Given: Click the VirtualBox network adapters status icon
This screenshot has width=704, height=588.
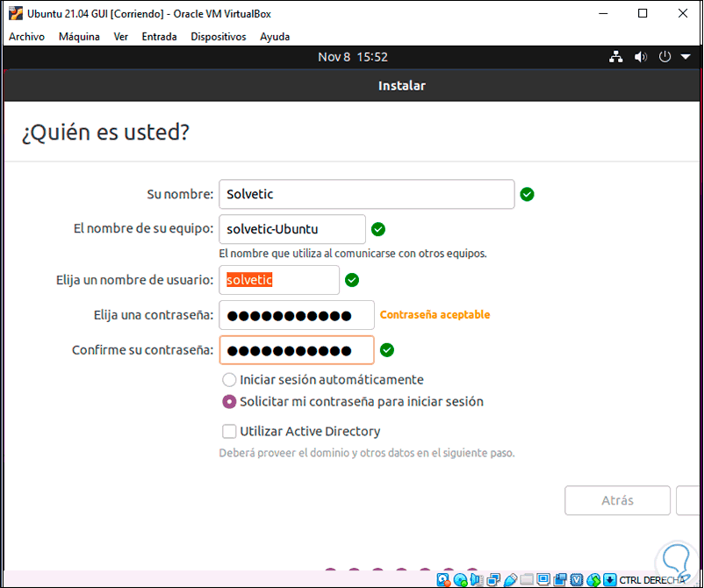Looking at the screenshot, I should (493, 580).
